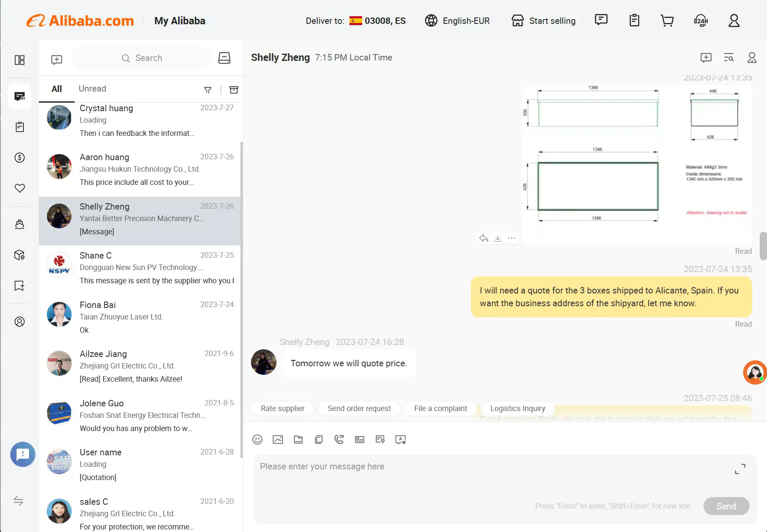Click the send image icon
Image resolution: width=767 pixels, height=532 pixels.
[278, 439]
